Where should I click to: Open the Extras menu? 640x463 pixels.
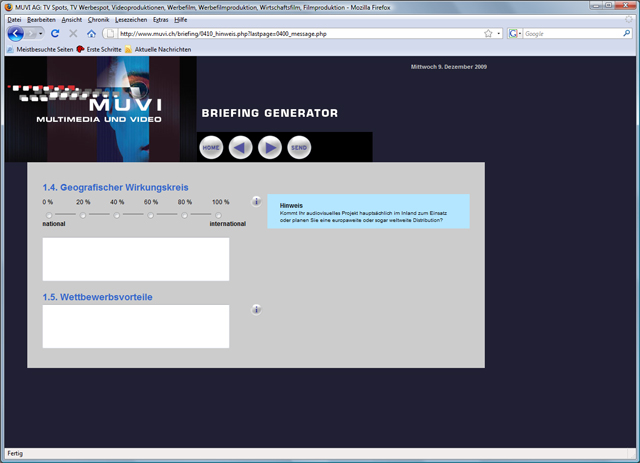pos(160,19)
